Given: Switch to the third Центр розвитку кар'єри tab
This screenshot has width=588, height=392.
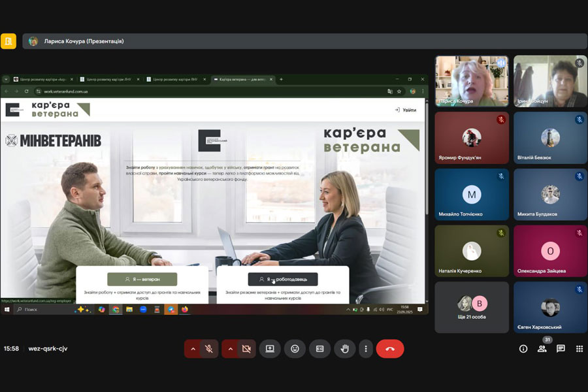Looking at the screenshot, I should pyautogui.click(x=175, y=79).
